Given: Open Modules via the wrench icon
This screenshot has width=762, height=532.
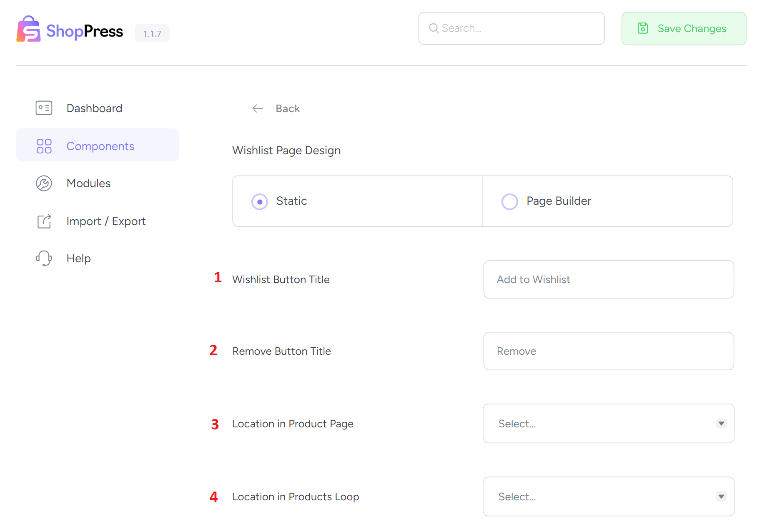Looking at the screenshot, I should [43, 183].
